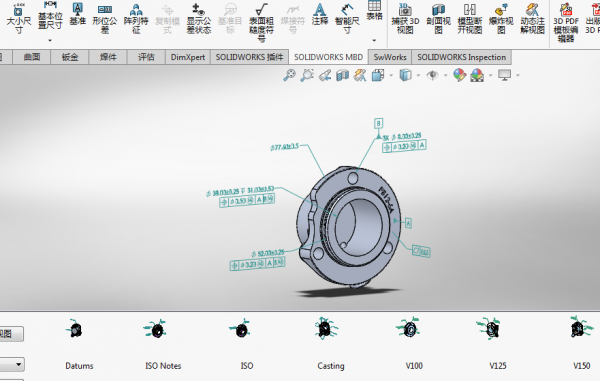Click the 捕获3D视图 capture 3D view icon

click(x=405, y=18)
